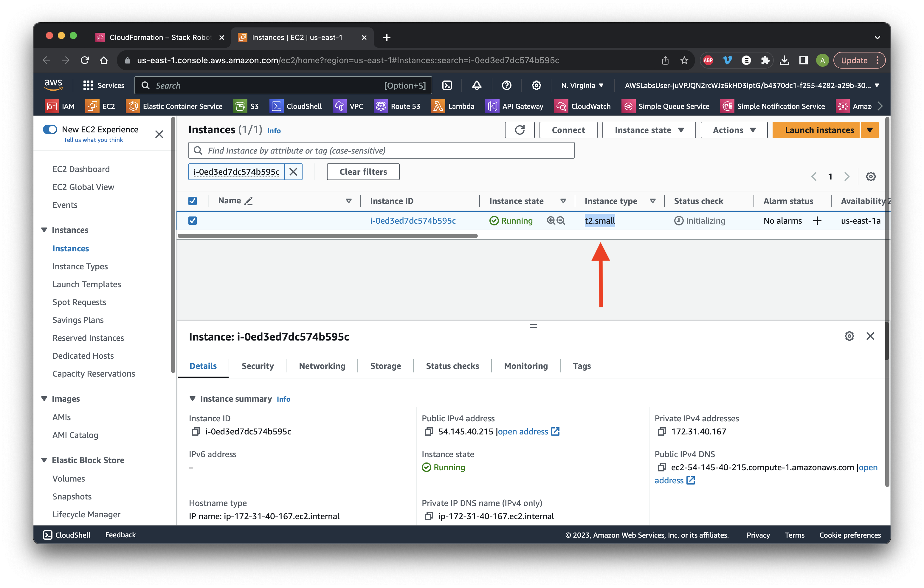Open CloudWatch service shortcut
Image resolution: width=924 pixels, height=588 pixels.
582,106
